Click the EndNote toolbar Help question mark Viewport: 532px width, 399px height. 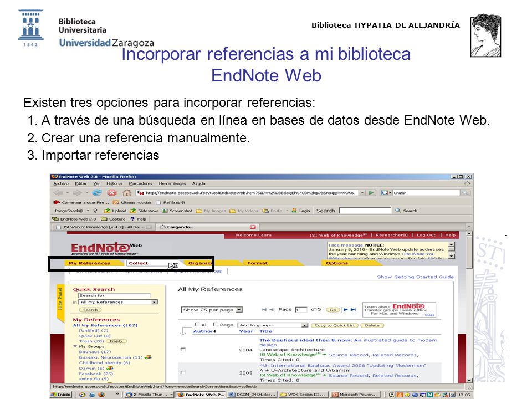[x=139, y=219]
